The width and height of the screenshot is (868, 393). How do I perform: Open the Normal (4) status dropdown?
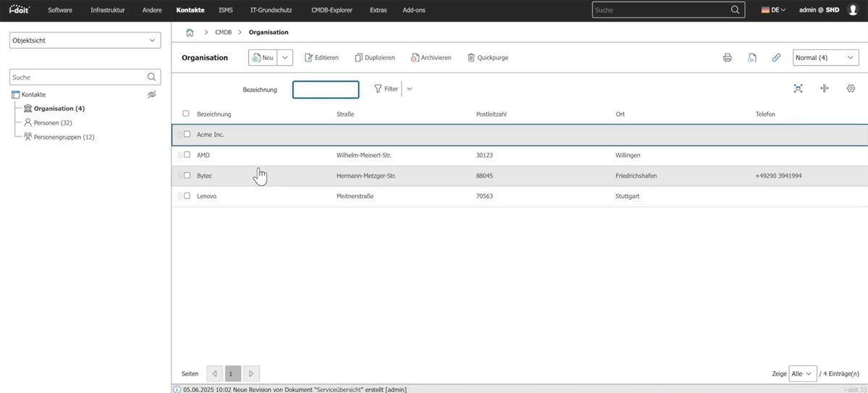click(825, 58)
